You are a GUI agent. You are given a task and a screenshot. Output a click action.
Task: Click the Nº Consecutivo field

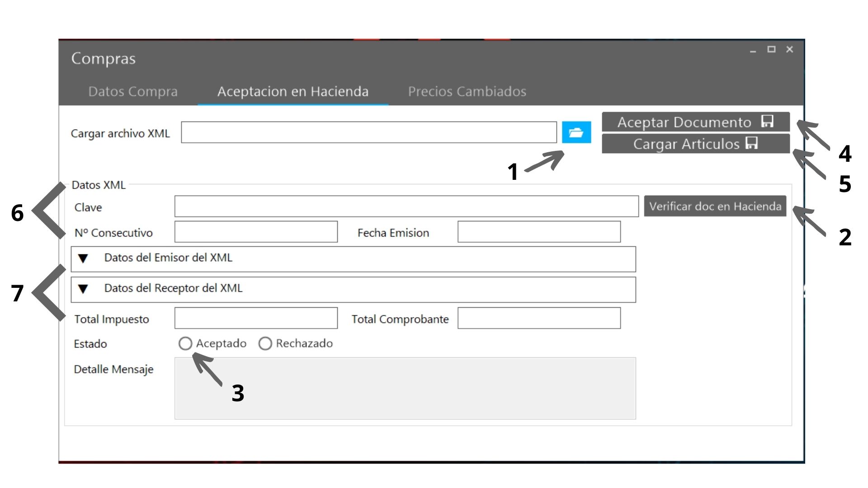(256, 232)
